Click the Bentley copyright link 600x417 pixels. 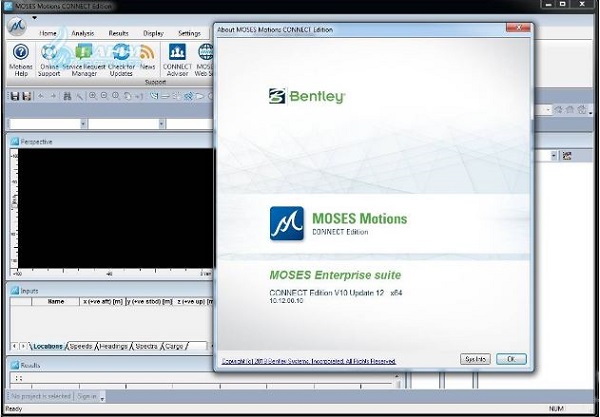pos(308,361)
